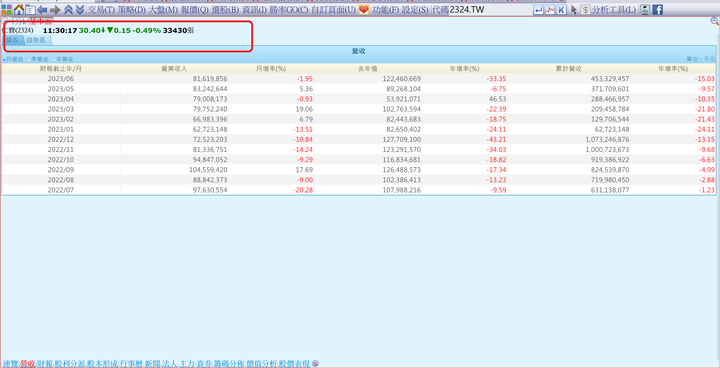
Task: Open the colorful grid main menu icon
Action: 6,10
